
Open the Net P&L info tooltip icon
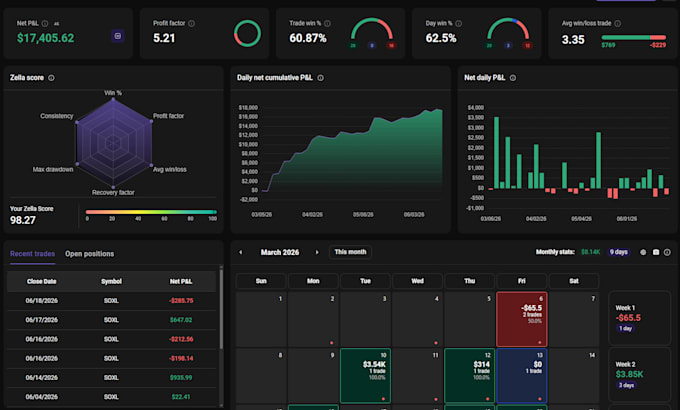tap(45, 23)
